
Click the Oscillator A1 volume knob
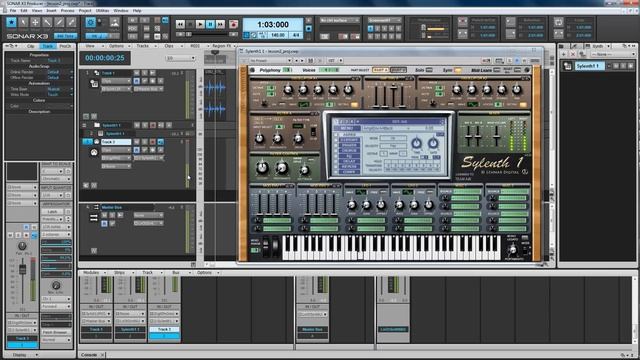(288, 89)
